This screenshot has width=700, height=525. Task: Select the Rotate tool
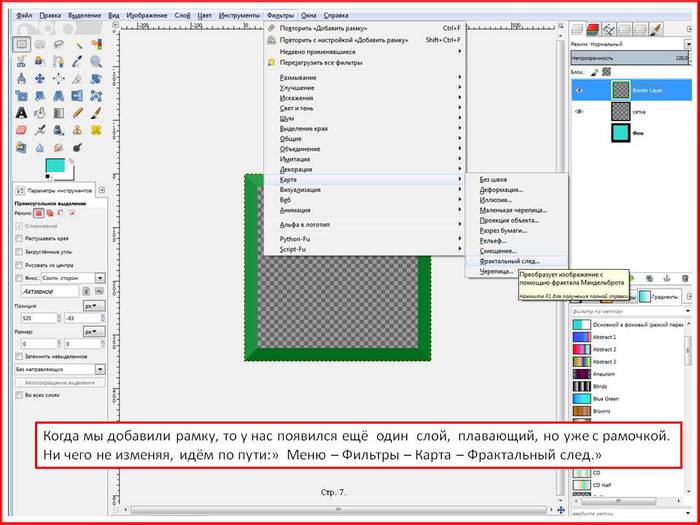click(96, 79)
